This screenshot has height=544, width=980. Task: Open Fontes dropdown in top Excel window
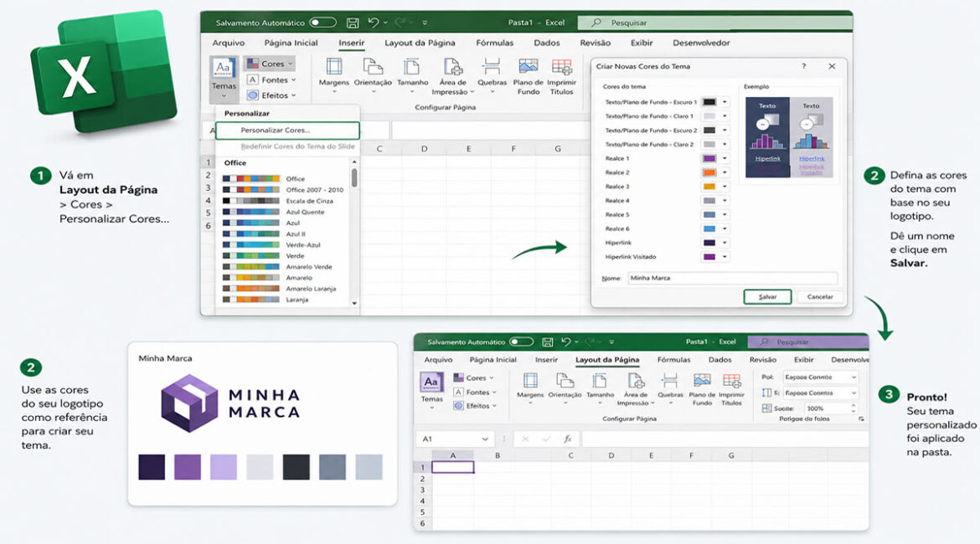coord(271,80)
